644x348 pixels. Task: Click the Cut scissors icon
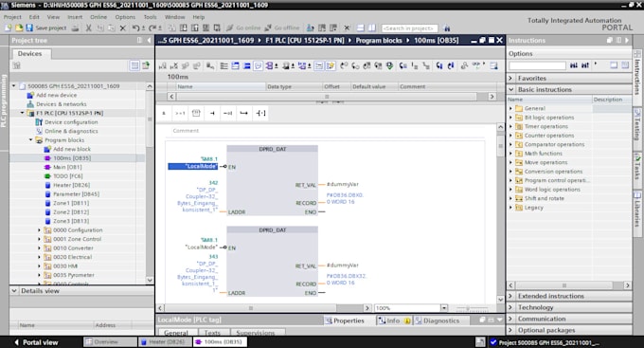pos(88,27)
